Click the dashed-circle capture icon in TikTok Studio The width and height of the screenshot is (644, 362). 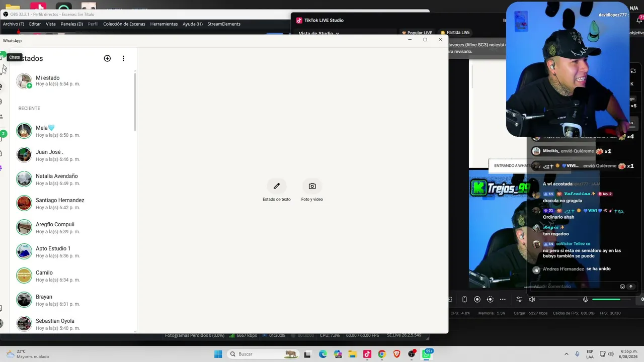pyautogui.click(x=490, y=300)
